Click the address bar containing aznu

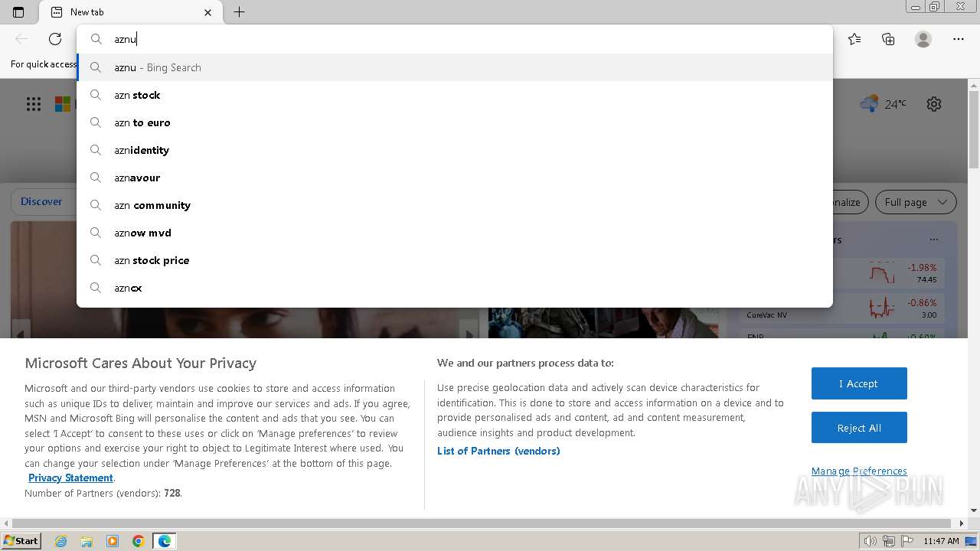pyautogui.click(x=455, y=39)
